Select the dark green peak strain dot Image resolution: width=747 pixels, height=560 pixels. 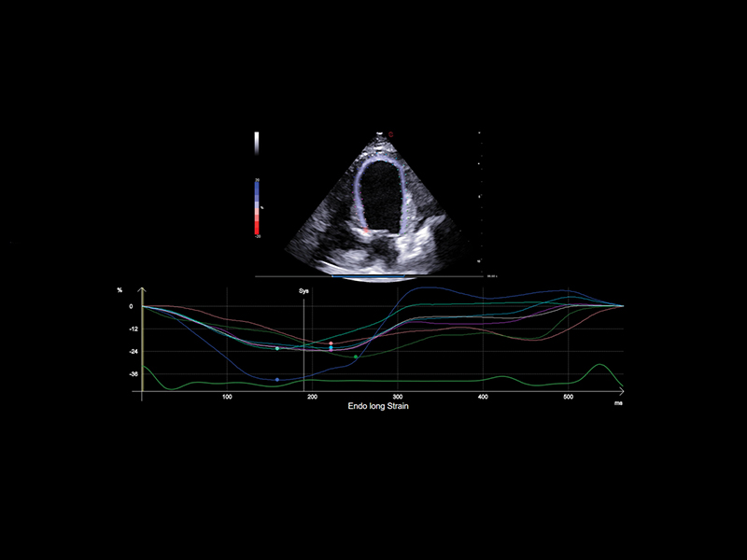(x=356, y=357)
